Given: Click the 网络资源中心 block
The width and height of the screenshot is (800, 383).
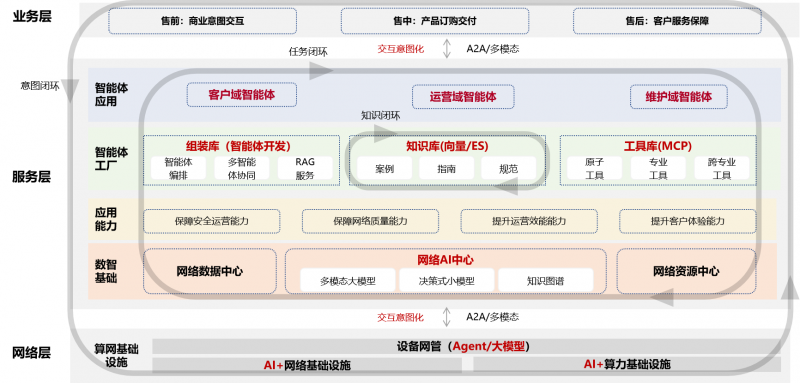Looking at the screenshot, I should (x=686, y=271).
